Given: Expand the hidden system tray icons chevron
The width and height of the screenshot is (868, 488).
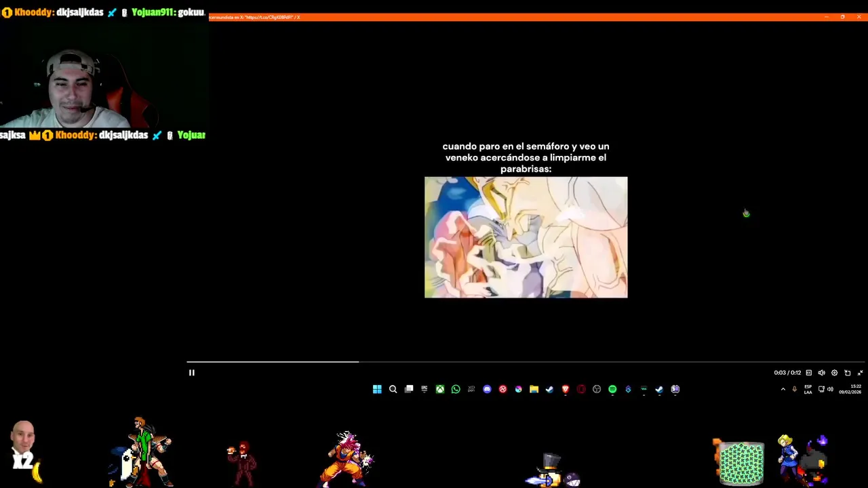Looking at the screenshot, I should coord(783,389).
